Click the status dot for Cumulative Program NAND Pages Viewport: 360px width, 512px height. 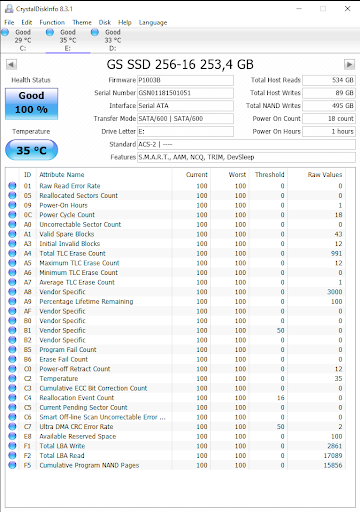12,465
